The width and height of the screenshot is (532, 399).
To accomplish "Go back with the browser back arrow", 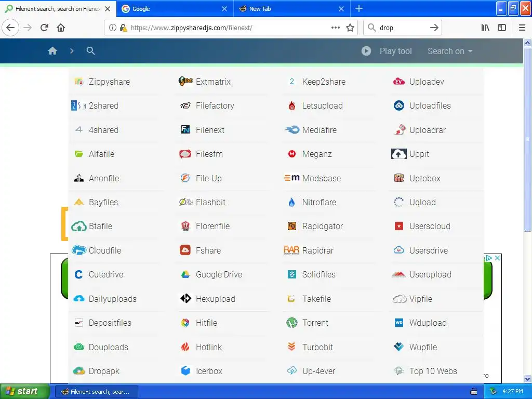I will pos(10,28).
